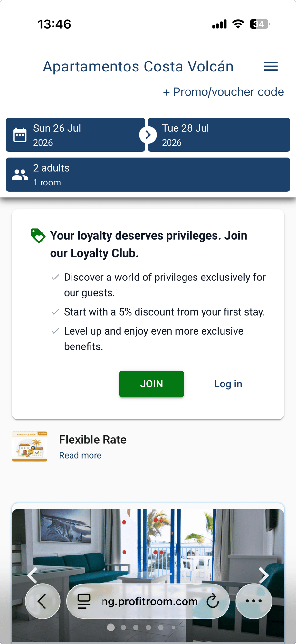
Task: Tap the calendar icon in check-in field
Action: click(20, 135)
